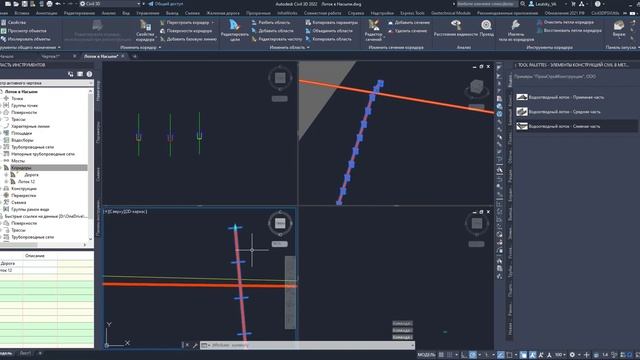Click Разбить область button
Image resolution: width=640 pixels, height=360 pixels.
click(x=271, y=22)
